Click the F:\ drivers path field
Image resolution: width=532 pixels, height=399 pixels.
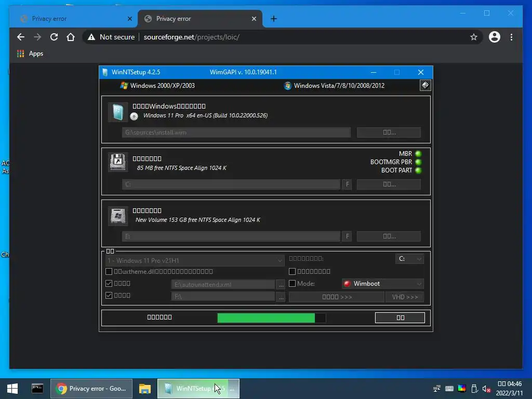223,297
